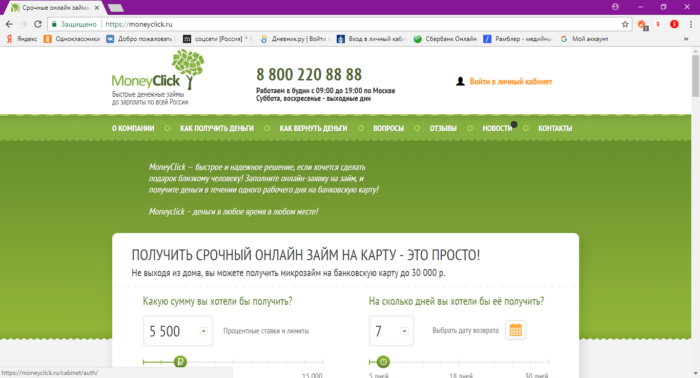Screen dimensions: 700x378
Task: Click the orange extension icon with badge
Action: coord(642,25)
